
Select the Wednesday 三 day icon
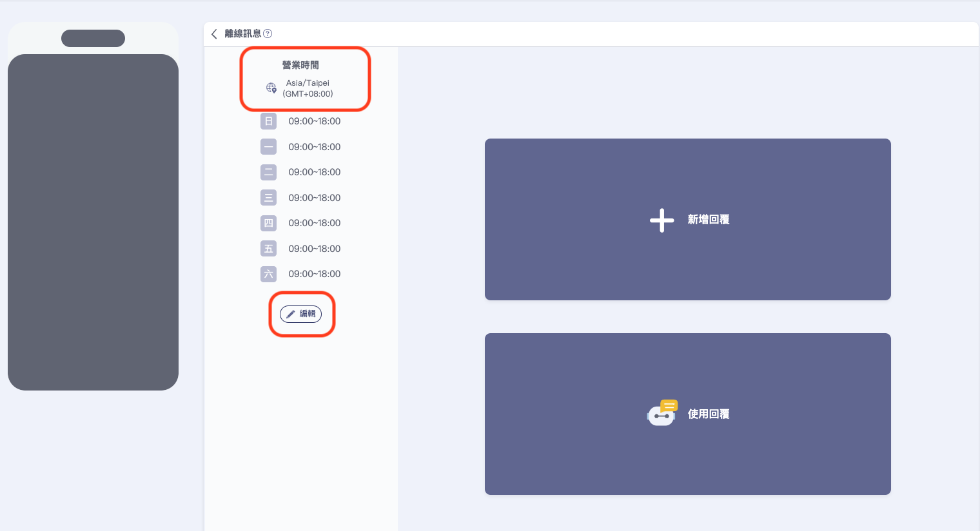[x=268, y=198]
